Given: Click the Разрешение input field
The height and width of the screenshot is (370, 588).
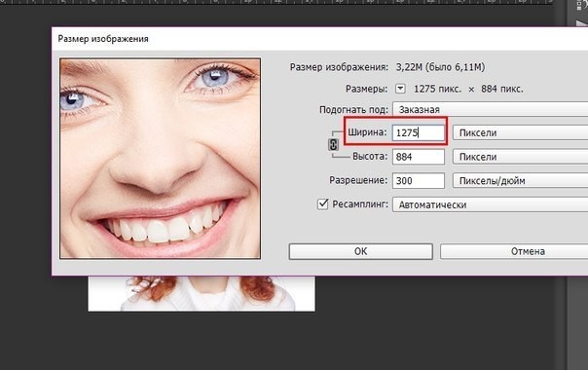Looking at the screenshot, I should click(x=419, y=180).
